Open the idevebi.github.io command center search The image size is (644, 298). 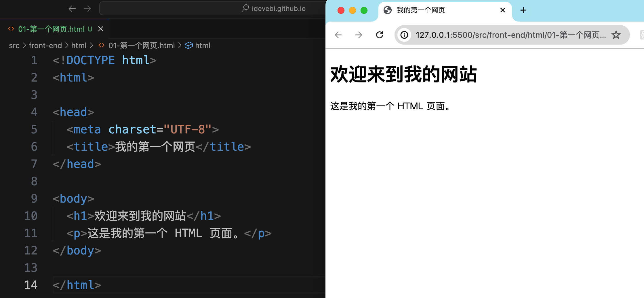(212, 9)
